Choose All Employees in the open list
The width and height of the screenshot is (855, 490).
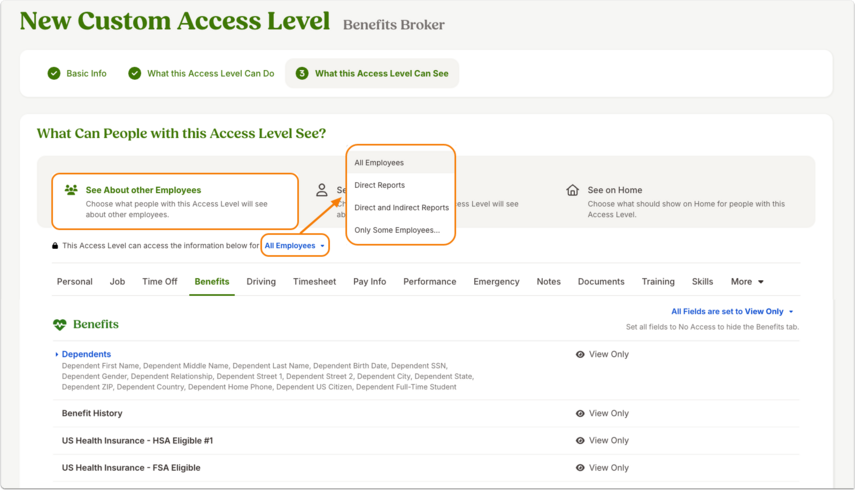click(x=400, y=162)
